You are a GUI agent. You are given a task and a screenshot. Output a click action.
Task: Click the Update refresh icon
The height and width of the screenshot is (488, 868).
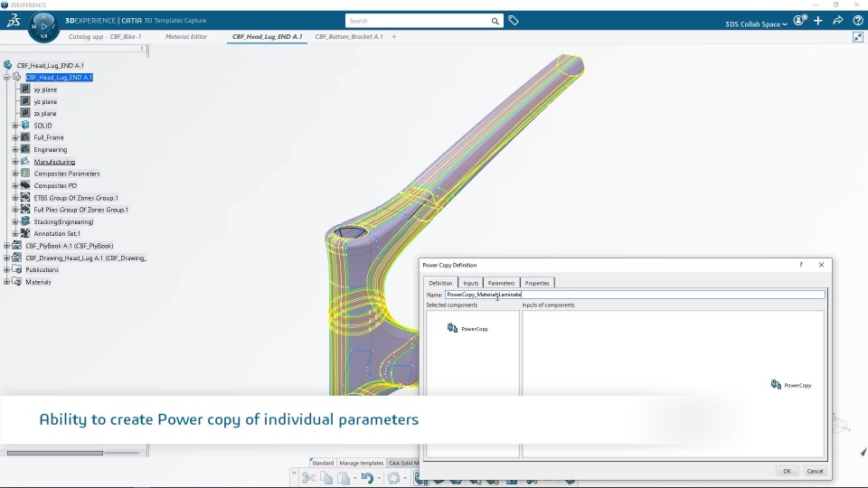(393, 478)
